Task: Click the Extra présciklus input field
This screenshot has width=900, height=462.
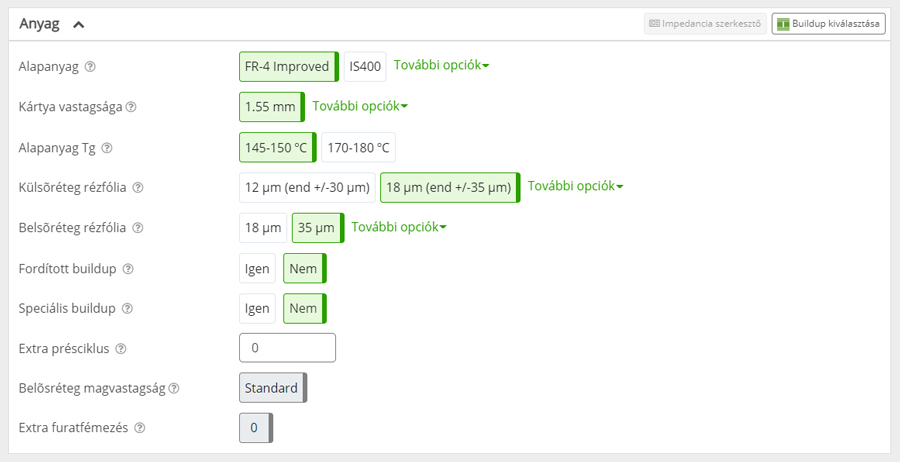Action: point(287,348)
